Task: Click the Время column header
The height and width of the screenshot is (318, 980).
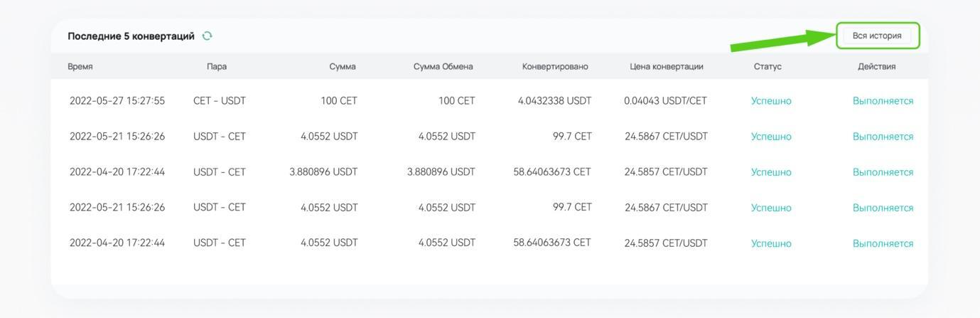Action: click(x=80, y=67)
